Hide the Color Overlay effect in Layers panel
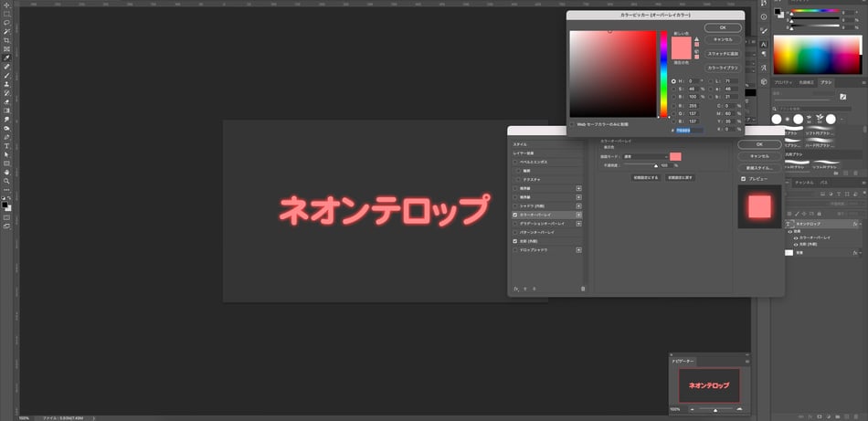The width and height of the screenshot is (868, 421). tap(795, 237)
